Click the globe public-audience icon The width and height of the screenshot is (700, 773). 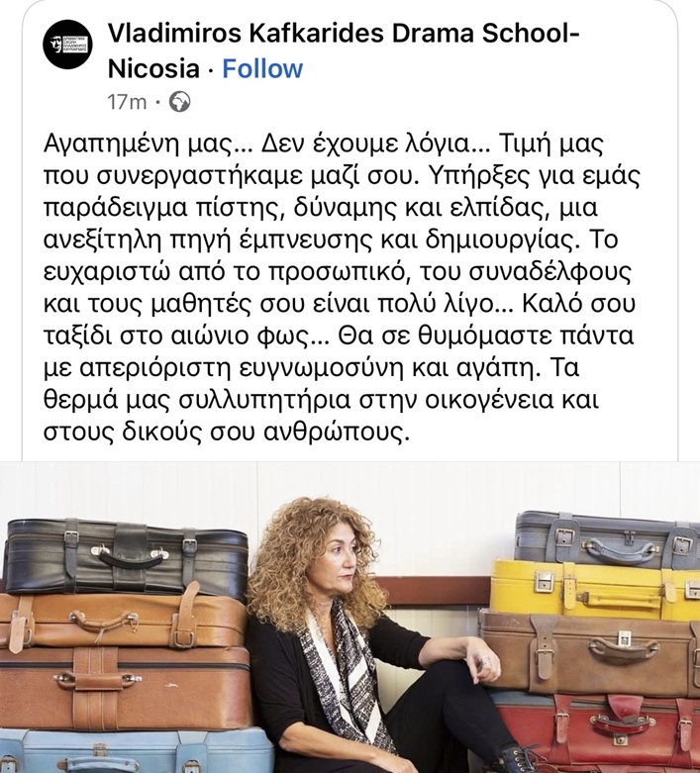tap(179, 102)
